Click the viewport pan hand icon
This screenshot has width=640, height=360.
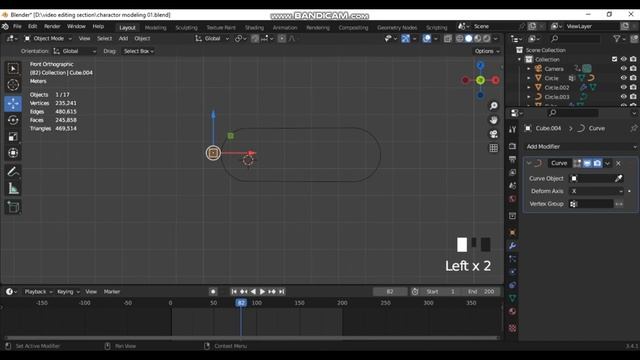click(493, 120)
